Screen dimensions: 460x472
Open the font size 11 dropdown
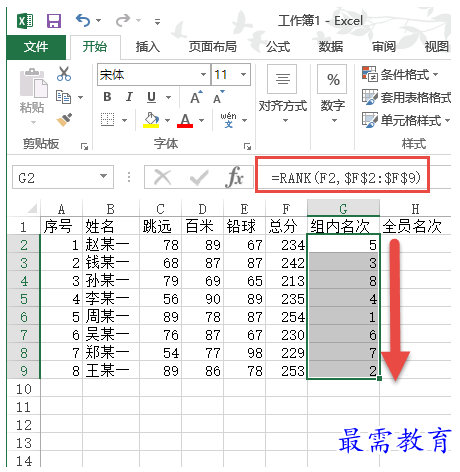[244, 74]
